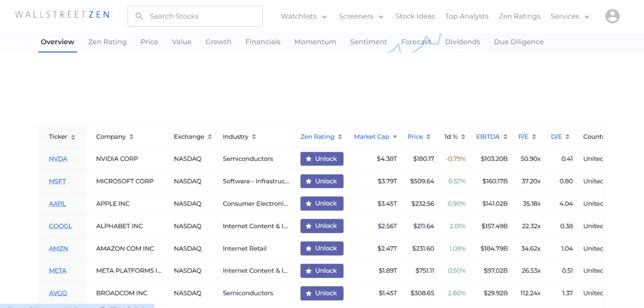Viewport: 644px width, 308px height.
Task: Open the AVGO ticker link
Action: [x=58, y=293]
